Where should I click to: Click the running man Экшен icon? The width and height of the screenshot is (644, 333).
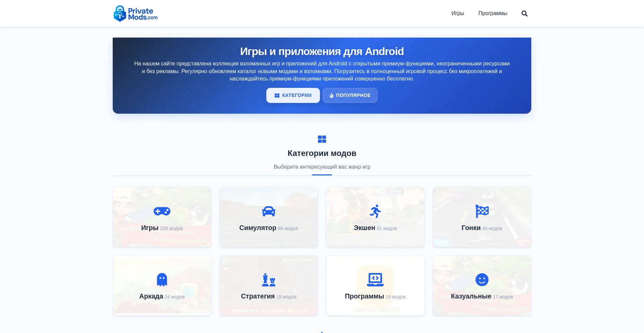[x=375, y=211]
